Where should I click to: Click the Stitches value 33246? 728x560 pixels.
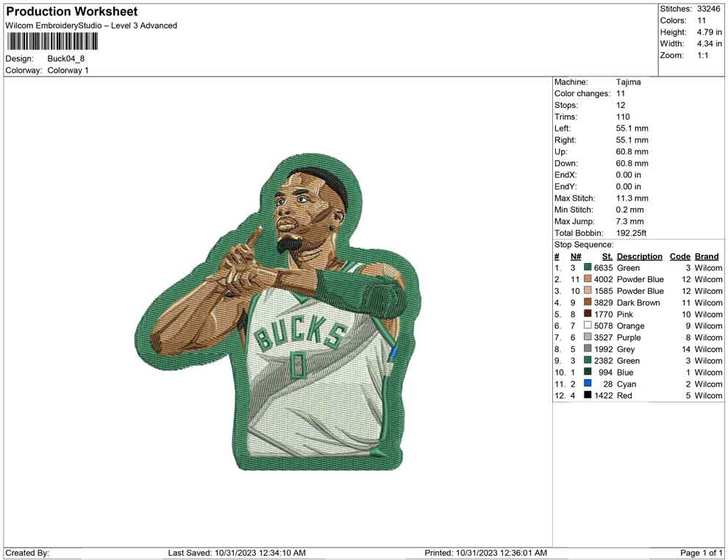[x=708, y=9]
